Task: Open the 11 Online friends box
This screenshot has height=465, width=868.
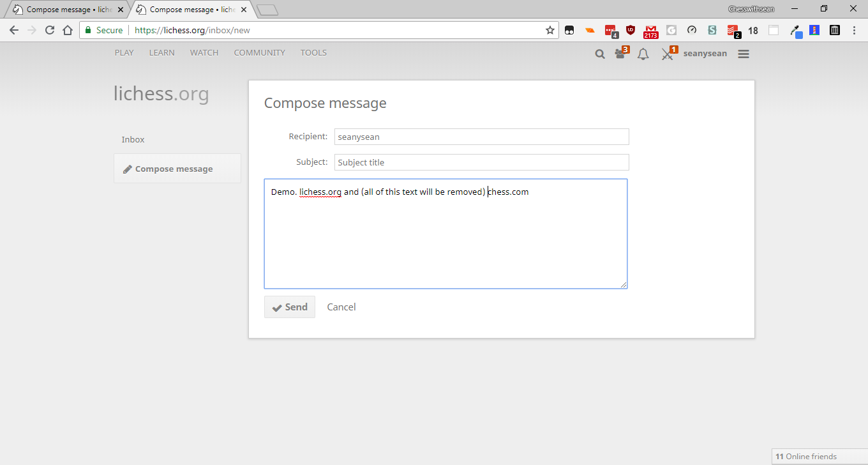Action: coord(819,457)
